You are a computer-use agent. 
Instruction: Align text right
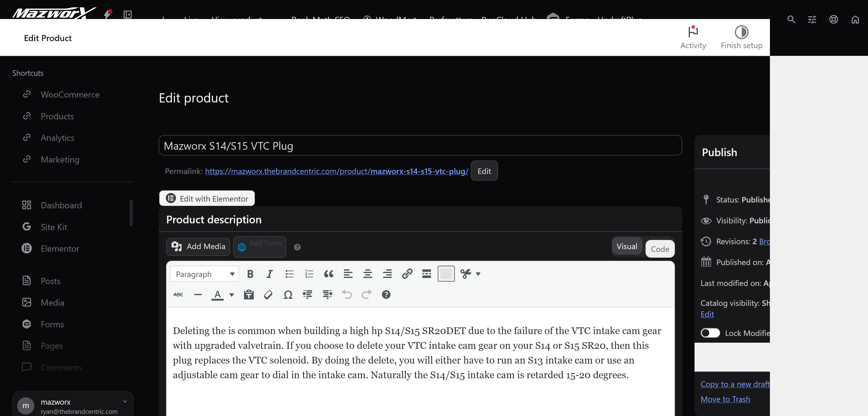[387, 274]
